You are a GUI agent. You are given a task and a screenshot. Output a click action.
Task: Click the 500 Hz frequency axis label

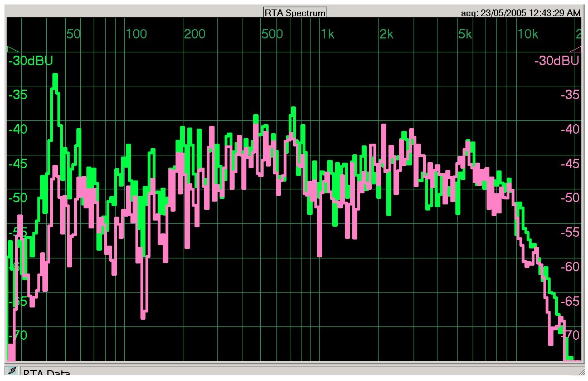[x=272, y=35]
